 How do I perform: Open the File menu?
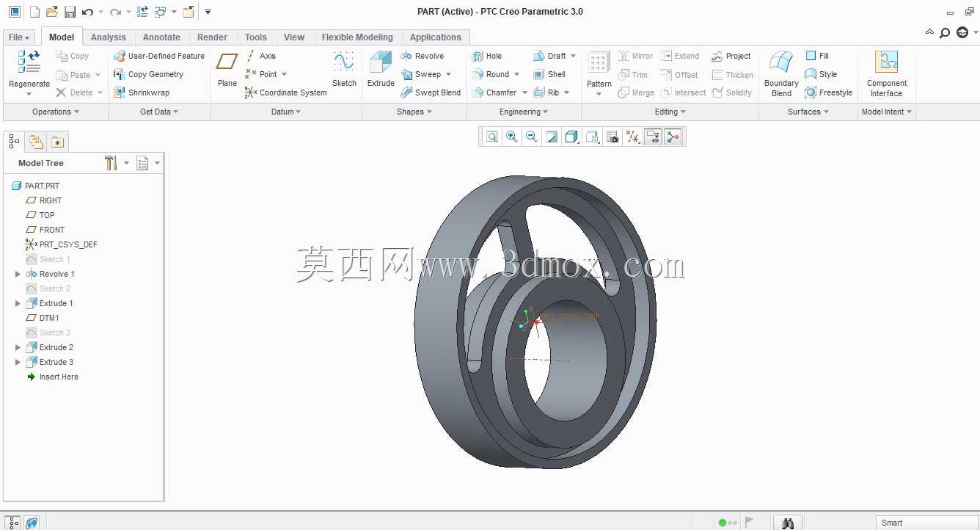tap(19, 37)
